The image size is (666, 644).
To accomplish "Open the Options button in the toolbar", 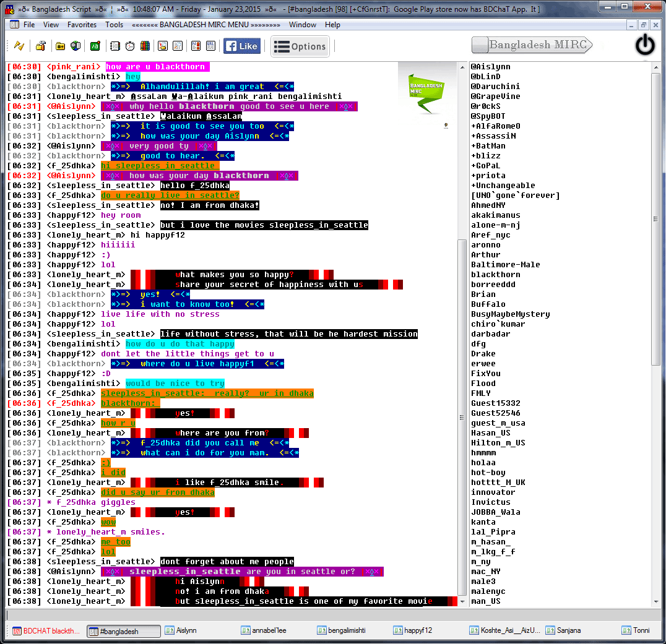I will point(300,46).
